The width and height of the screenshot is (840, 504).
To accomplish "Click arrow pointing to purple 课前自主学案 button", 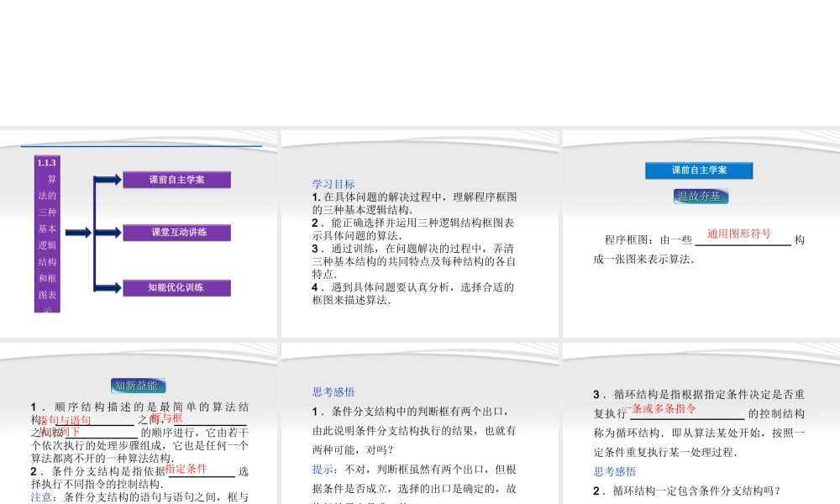I will 108,180.
